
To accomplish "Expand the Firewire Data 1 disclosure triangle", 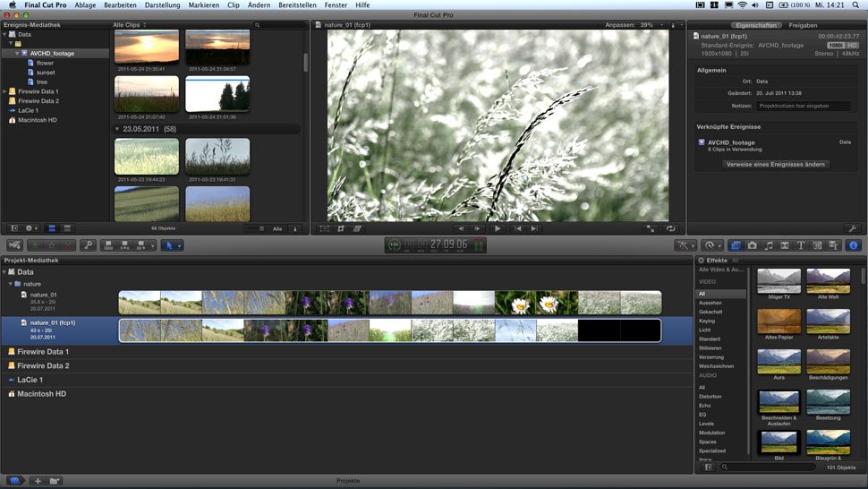I will pos(4,91).
